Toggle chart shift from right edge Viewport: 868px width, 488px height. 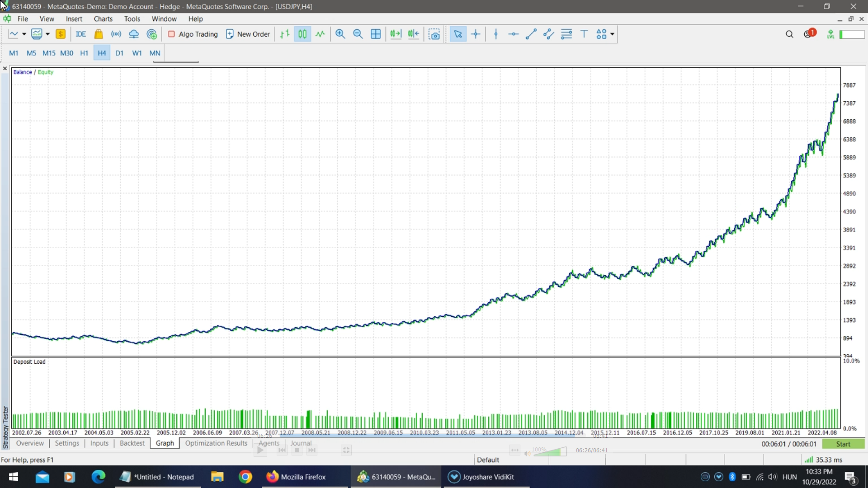coord(414,34)
